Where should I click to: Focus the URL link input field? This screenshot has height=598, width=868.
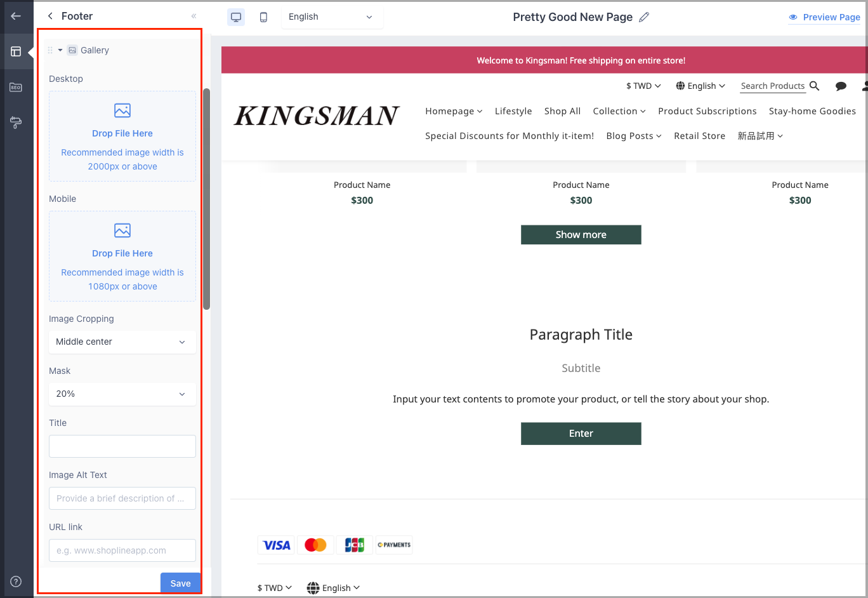point(122,550)
